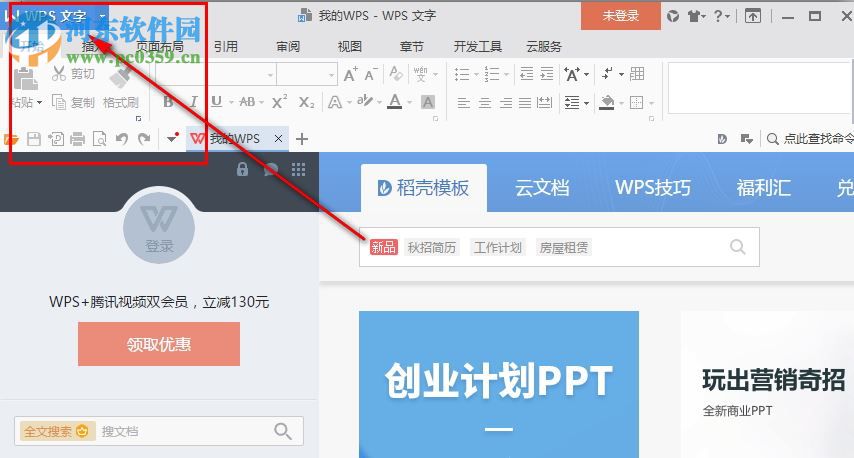The image size is (854, 458).
Task: Click the round 登录 avatar button
Action: [x=159, y=228]
